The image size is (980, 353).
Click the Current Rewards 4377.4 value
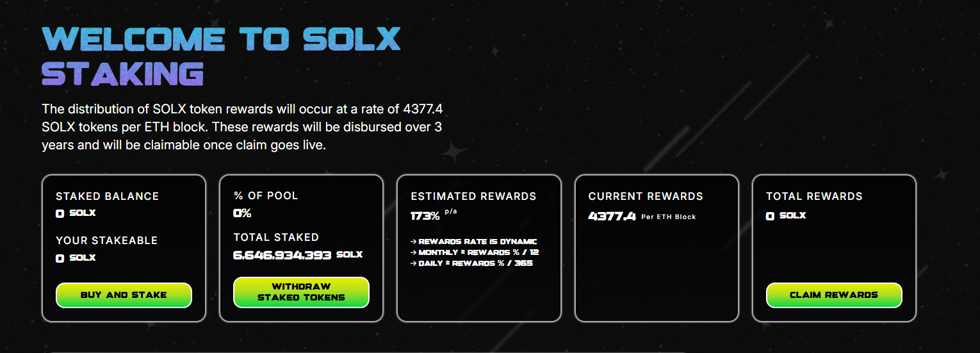point(612,216)
